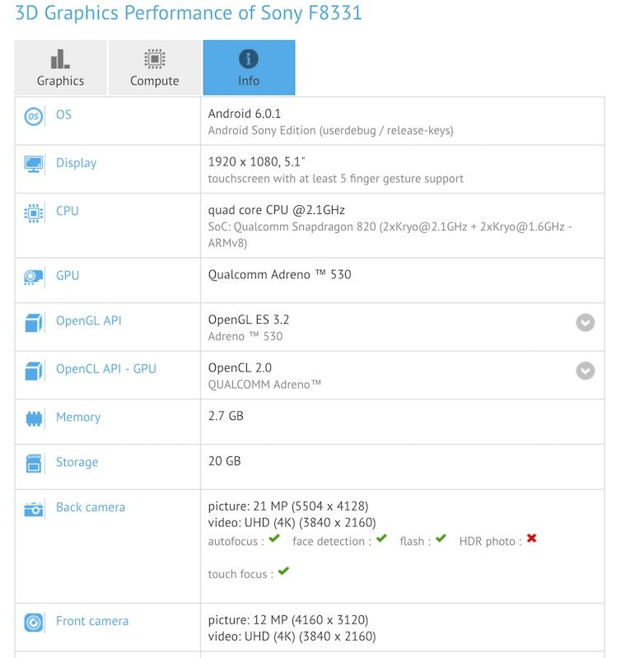Screen dimensions: 644x658
Task: Click 'Qualcomm Adreno ™ 530' GPU value
Action: [x=280, y=274]
